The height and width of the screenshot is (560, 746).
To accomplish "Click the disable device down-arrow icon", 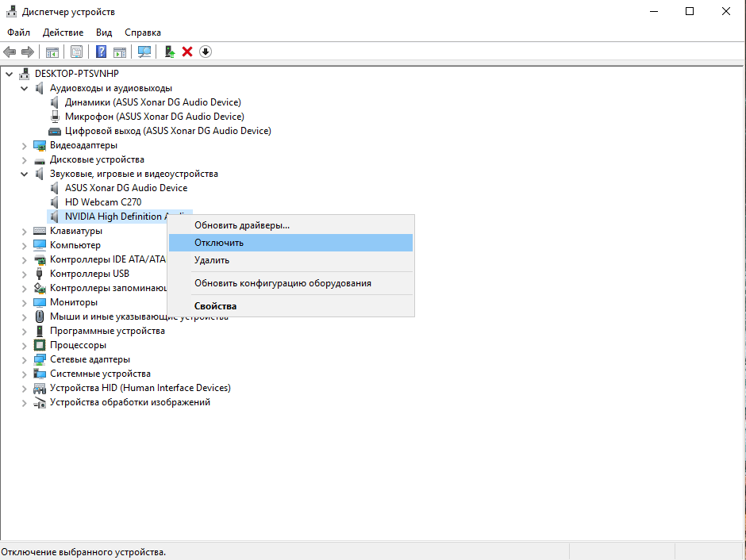I will 206,52.
